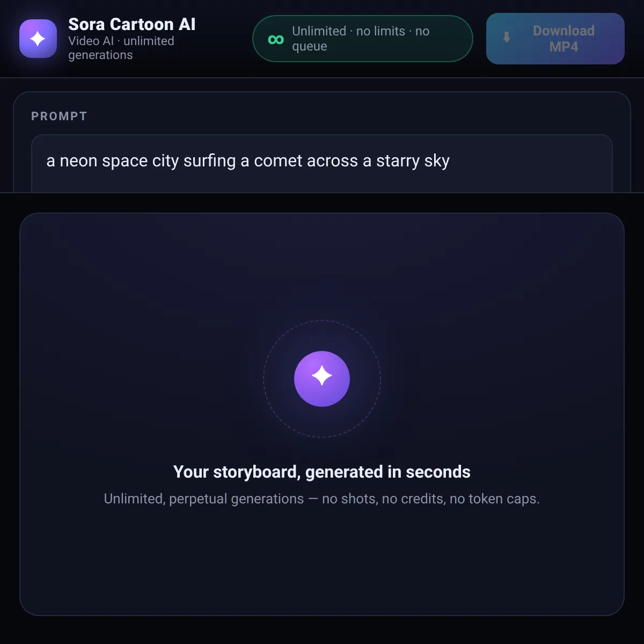644x644 pixels.
Task: Click the Download MP4 button
Action: click(x=555, y=39)
